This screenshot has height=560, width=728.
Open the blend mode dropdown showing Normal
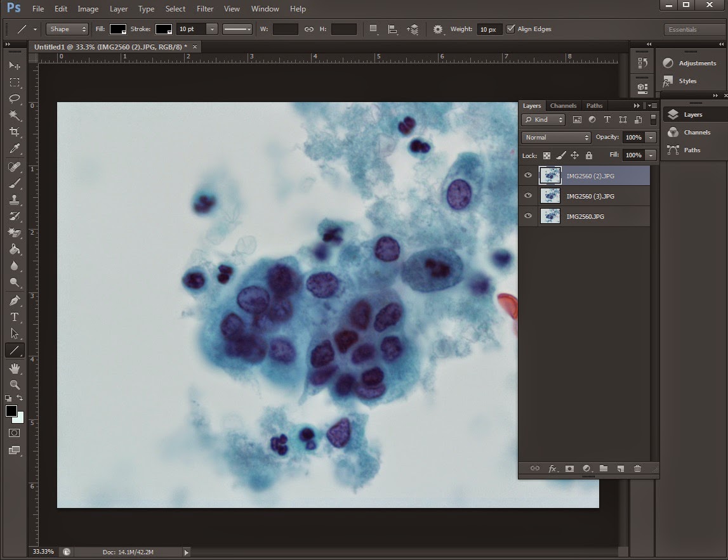(x=555, y=137)
